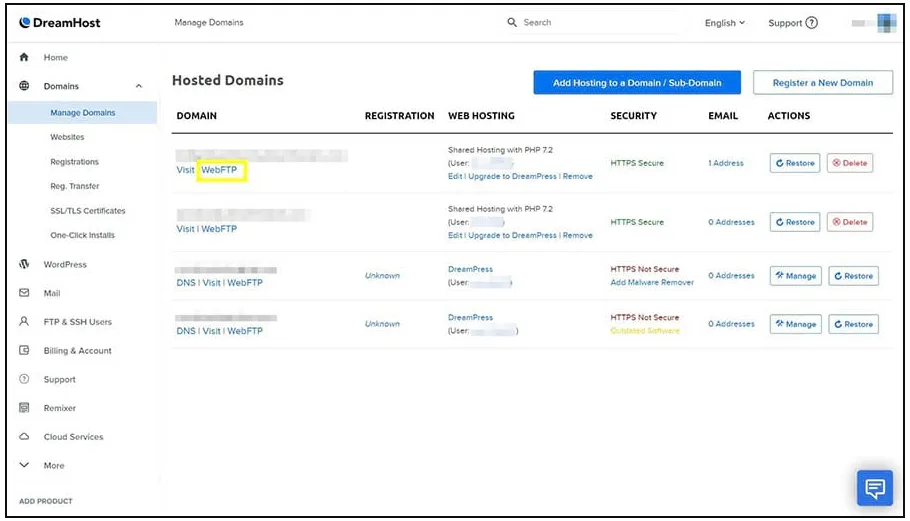Click the 1 Address email link
910x521 pixels.
725,163
